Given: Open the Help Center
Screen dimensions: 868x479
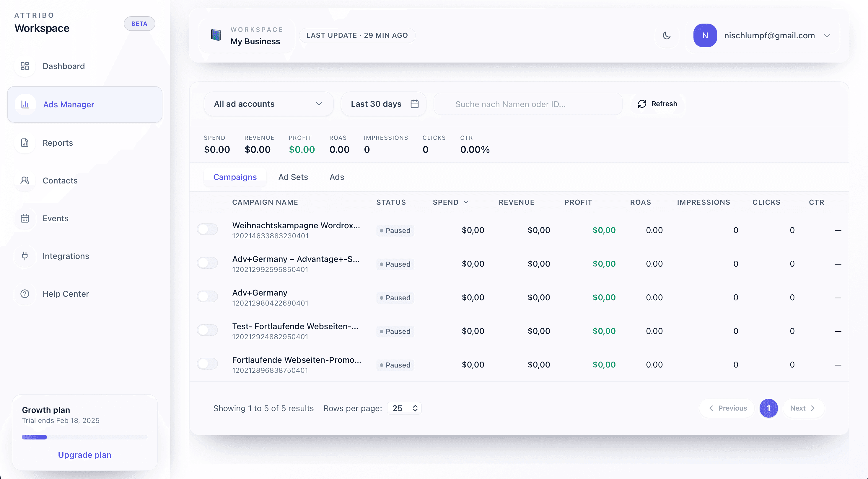Looking at the screenshot, I should click(66, 293).
